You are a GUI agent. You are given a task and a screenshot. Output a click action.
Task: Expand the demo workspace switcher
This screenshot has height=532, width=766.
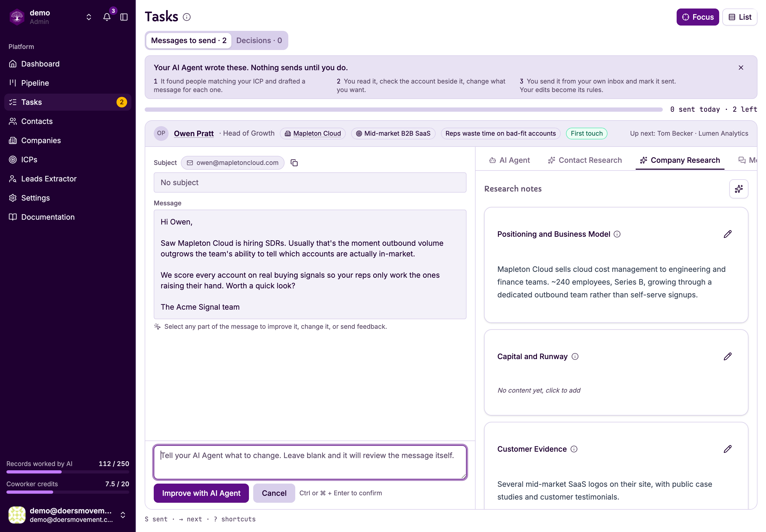(89, 17)
